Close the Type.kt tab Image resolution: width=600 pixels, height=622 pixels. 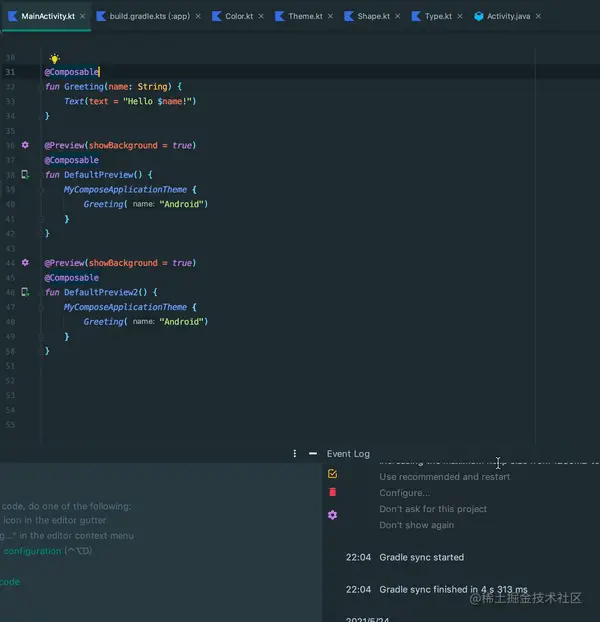460,16
